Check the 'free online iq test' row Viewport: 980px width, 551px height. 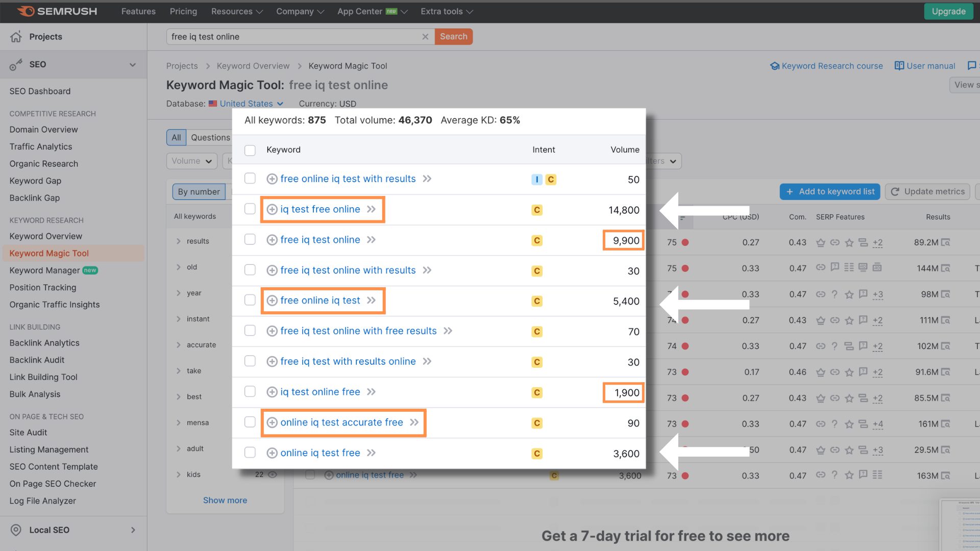[250, 300]
